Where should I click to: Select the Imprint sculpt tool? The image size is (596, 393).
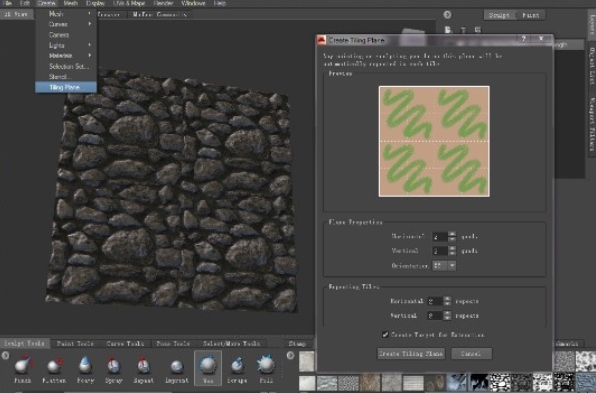pyautogui.click(x=176, y=369)
